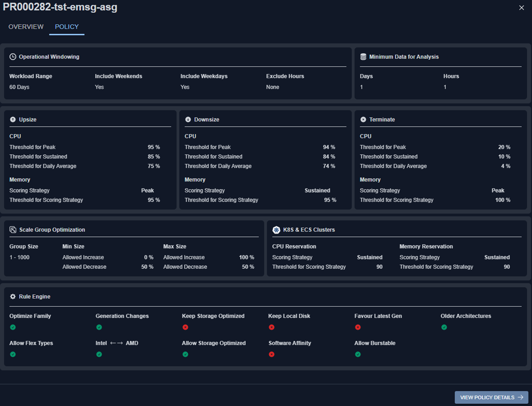The image size is (532, 406).
Task: Click the Operational Windowing clock icon
Action: 13,57
